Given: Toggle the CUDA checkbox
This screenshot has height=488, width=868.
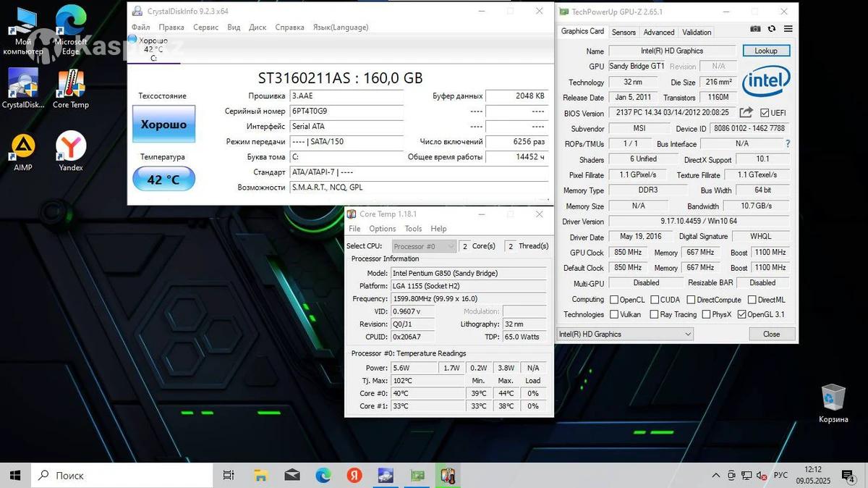Looking at the screenshot, I should [x=655, y=300].
